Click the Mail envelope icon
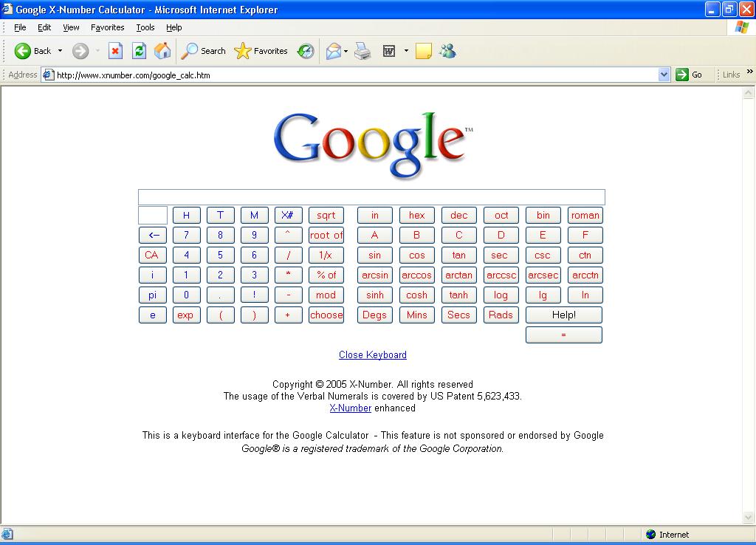 click(333, 51)
